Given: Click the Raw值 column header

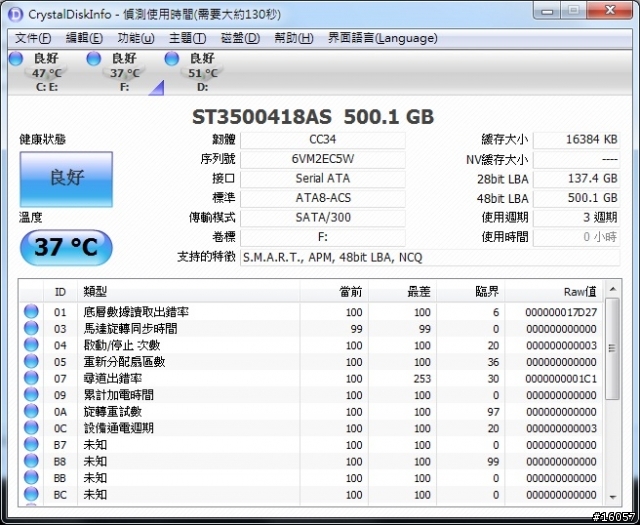Looking at the screenshot, I should pyautogui.click(x=553, y=291).
